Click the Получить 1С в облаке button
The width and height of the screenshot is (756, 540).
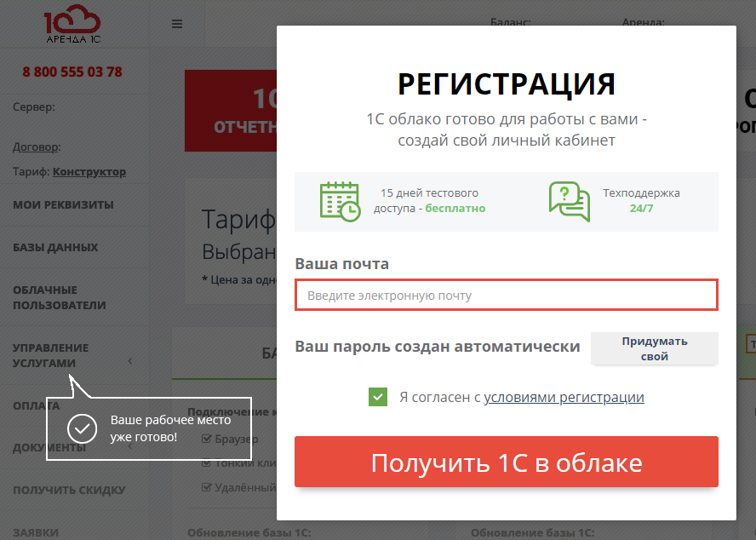click(506, 462)
